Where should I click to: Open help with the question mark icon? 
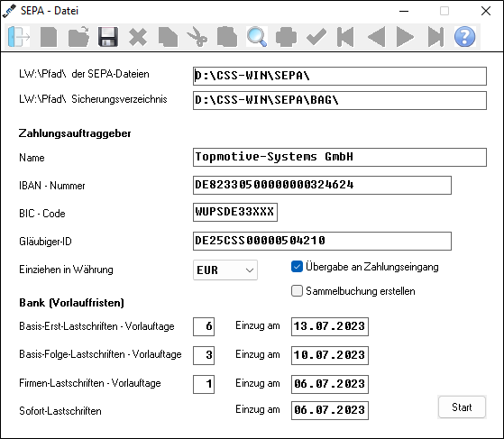coord(465,37)
